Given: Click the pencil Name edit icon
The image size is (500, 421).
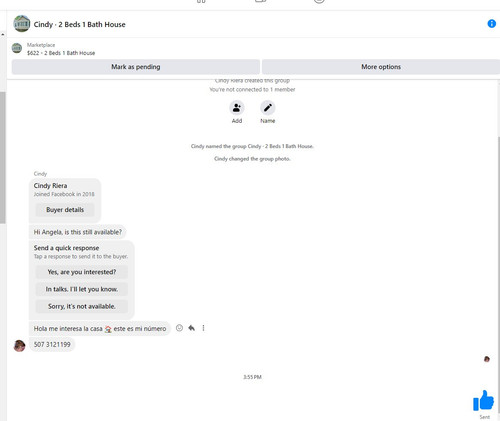Looking at the screenshot, I should (x=267, y=108).
